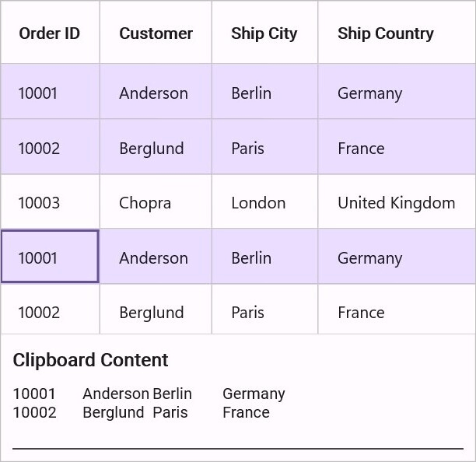Click France in the last data row
This screenshot has height=462, width=476.
click(397, 309)
